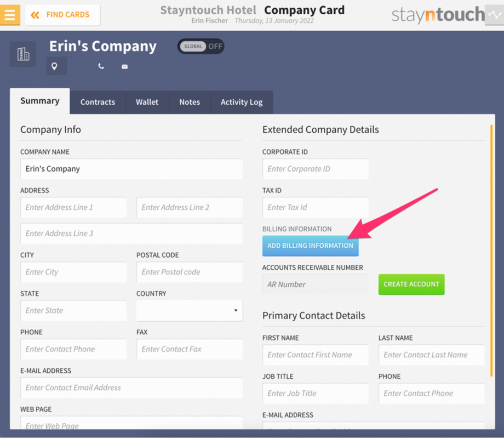The image size is (504, 438).
Task: Click the Primary Contact Details heading
Action: pos(314,315)
